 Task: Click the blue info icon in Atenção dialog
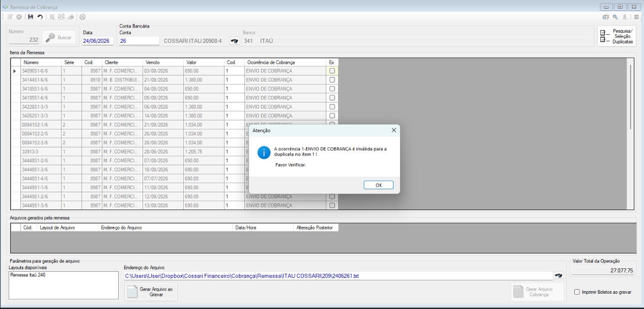264,152
